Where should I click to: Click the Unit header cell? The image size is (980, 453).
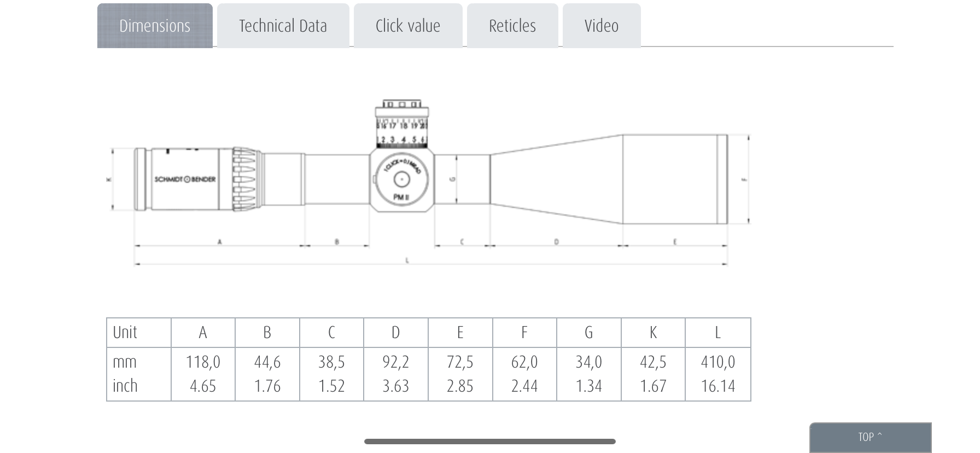(139, 333)
